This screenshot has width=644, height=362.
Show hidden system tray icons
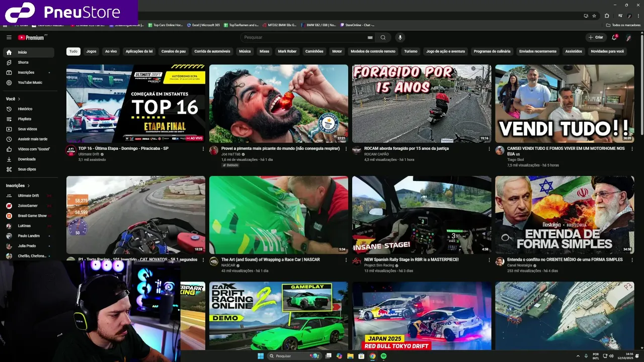[578, 356]
